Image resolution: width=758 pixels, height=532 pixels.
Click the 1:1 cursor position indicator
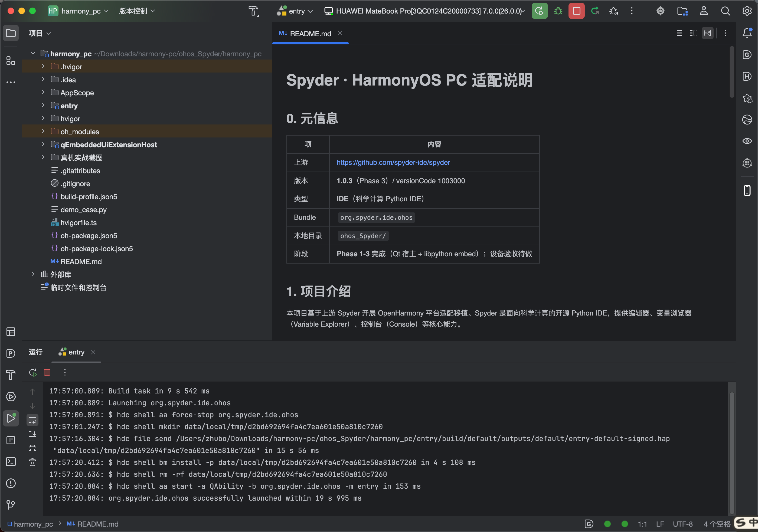tap(642, 524)
